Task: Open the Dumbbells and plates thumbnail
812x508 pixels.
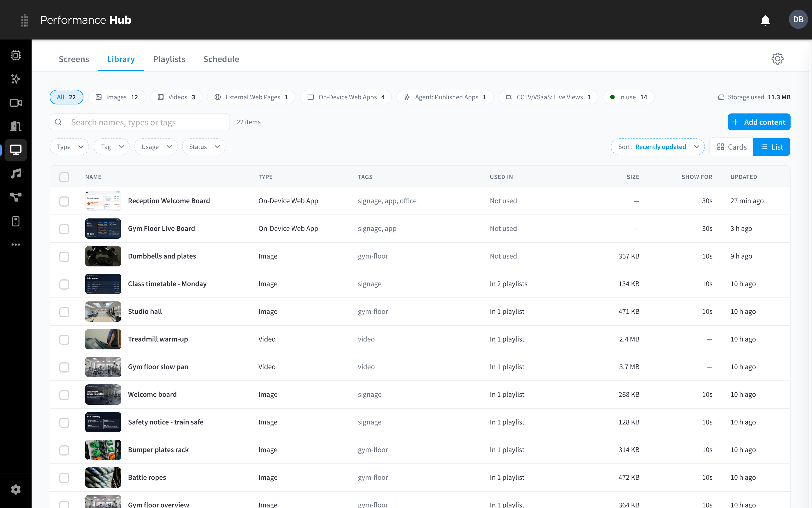Action: (103, 256)
